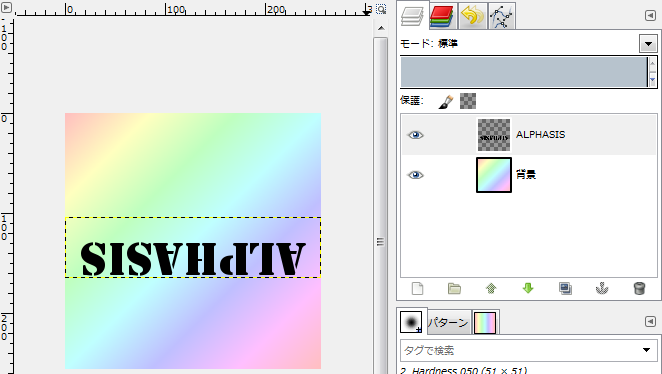Image resolution: width=662 pixels, height=374 pixels.
Task: Adjust the layer opacity slider
Action: point(524,72)
